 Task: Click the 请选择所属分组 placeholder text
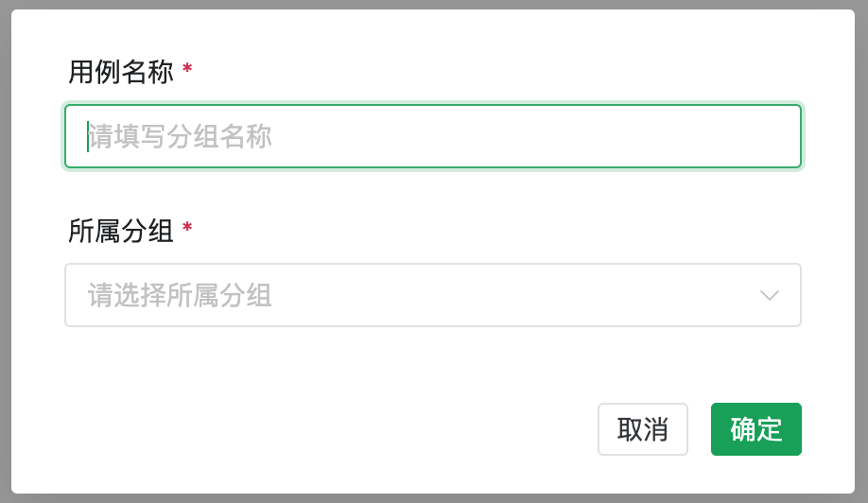180,296
